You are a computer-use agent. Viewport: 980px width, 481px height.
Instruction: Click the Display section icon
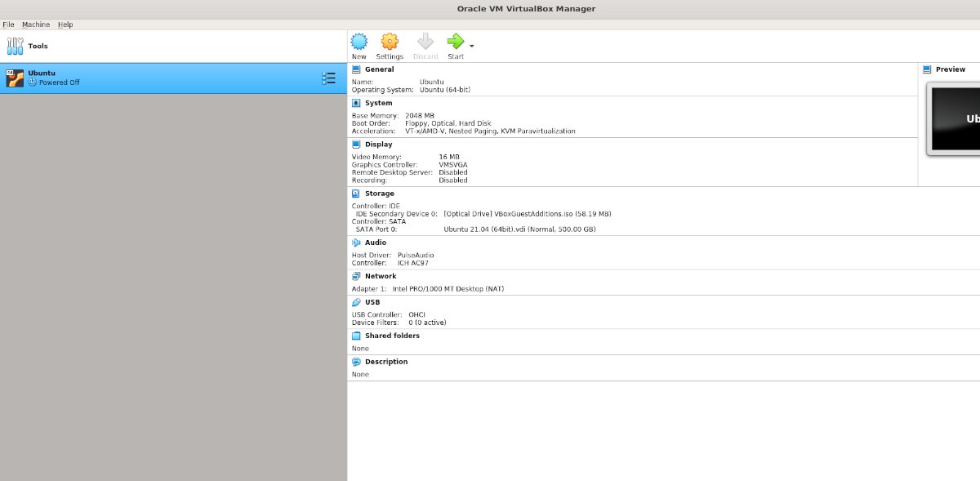tap(355, 144)
